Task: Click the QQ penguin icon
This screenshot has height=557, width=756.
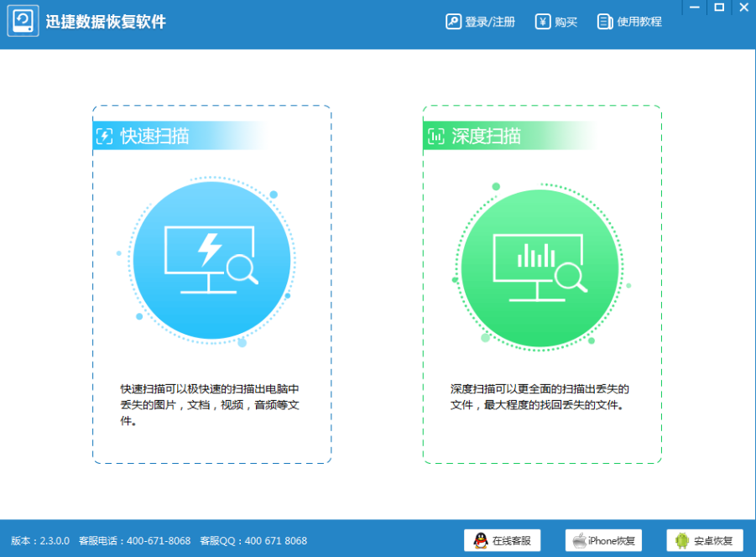Action: [480, 540]
